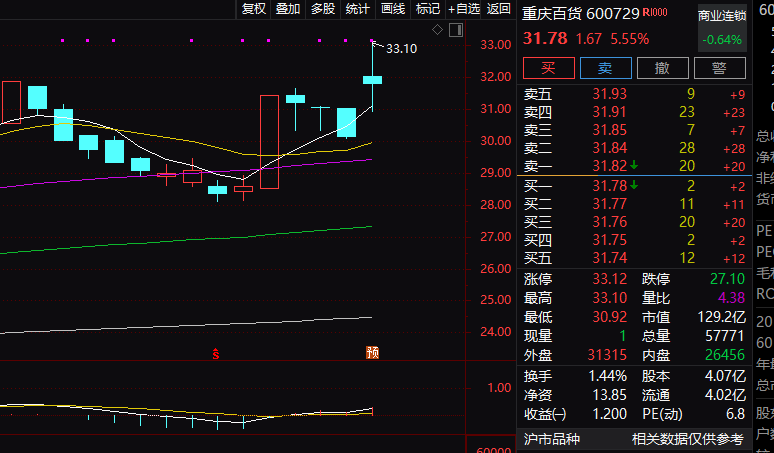Click the 股本 value 4.07亿
This screenshot has height=453, width=774.
click(725, 376)
